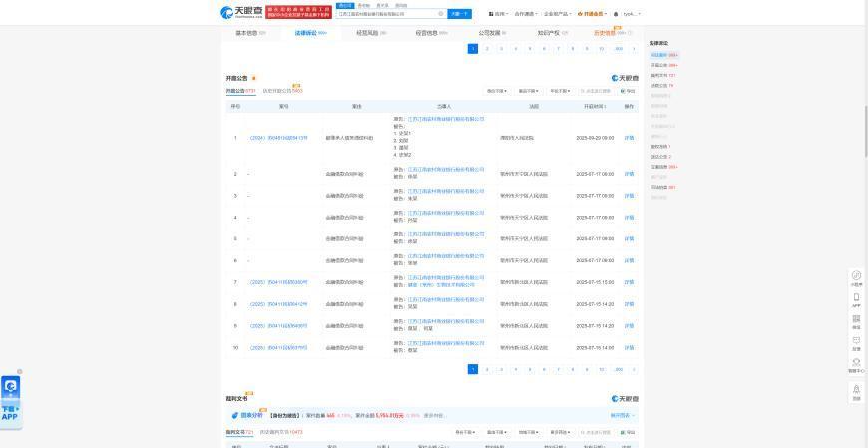Open the 应用 menu in header
Image resolution: width=868 pixels, height=448 pixels.
coord(498,14)
